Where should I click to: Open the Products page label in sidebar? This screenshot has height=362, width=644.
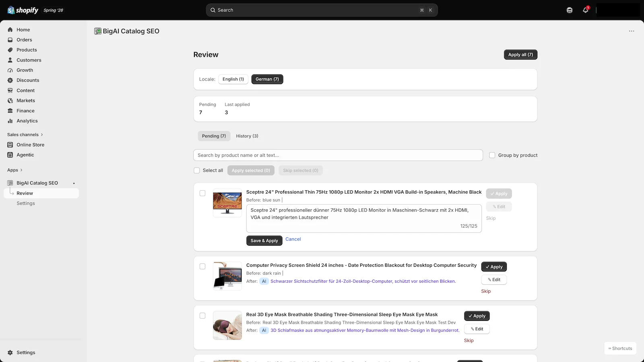(27, 50)
